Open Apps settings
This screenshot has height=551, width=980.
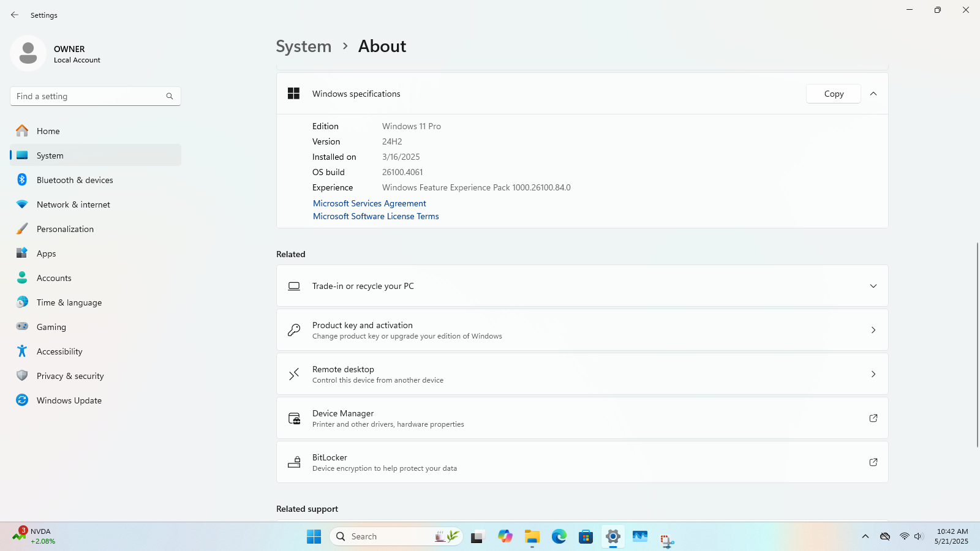pos(96,253)
